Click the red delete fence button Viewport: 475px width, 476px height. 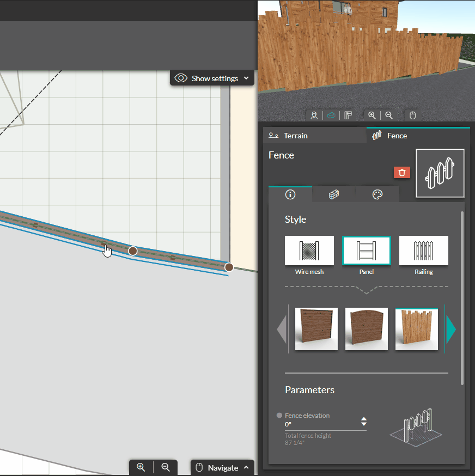[x=402, y=172]
